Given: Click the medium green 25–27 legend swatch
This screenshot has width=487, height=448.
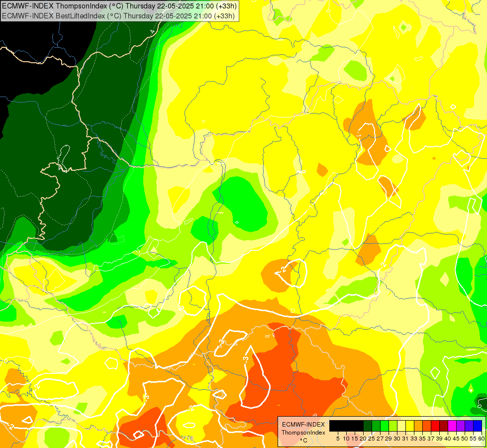Looking at the screenshot, I should click(376, 426).
